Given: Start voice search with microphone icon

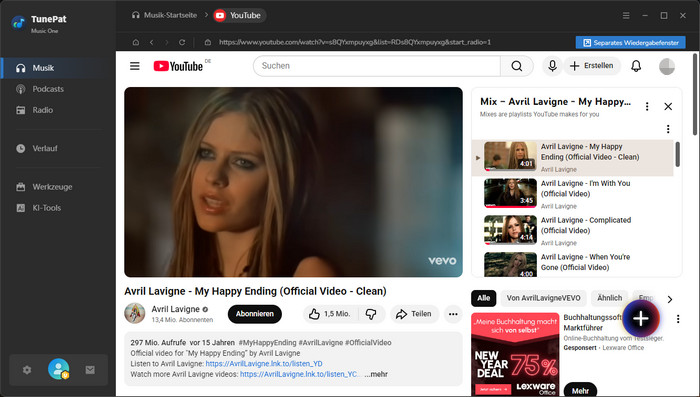Looking at the screenshot, I should click(552, 66).
